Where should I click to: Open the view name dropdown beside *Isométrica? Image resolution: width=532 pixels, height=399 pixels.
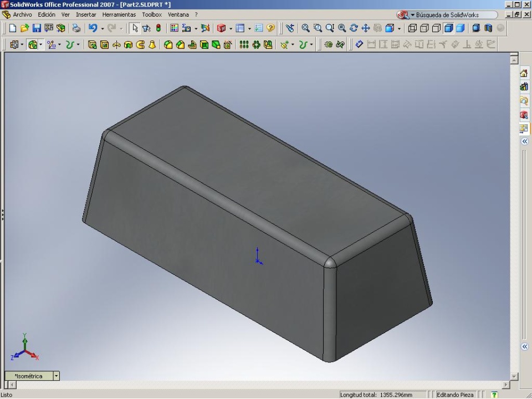pos(57,376)
